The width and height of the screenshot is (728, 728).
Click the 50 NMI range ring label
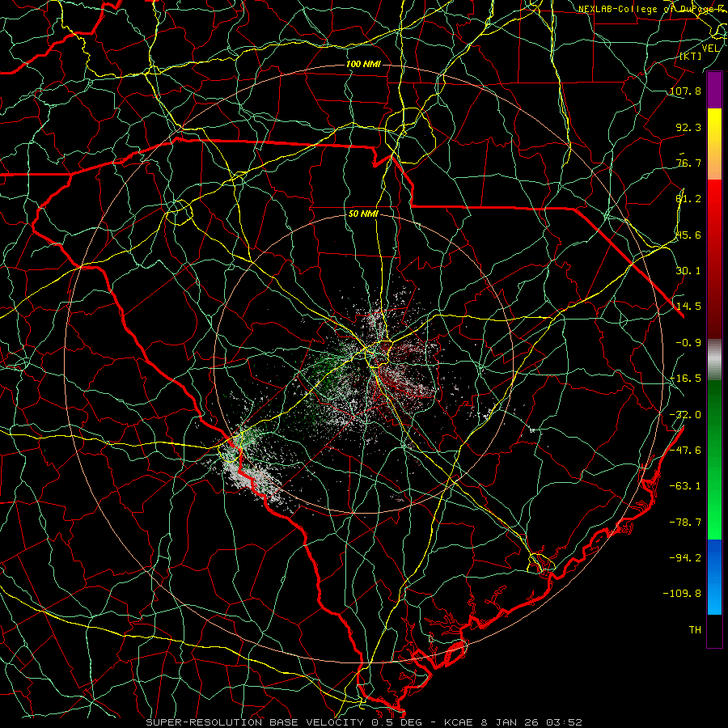point(363,214)
